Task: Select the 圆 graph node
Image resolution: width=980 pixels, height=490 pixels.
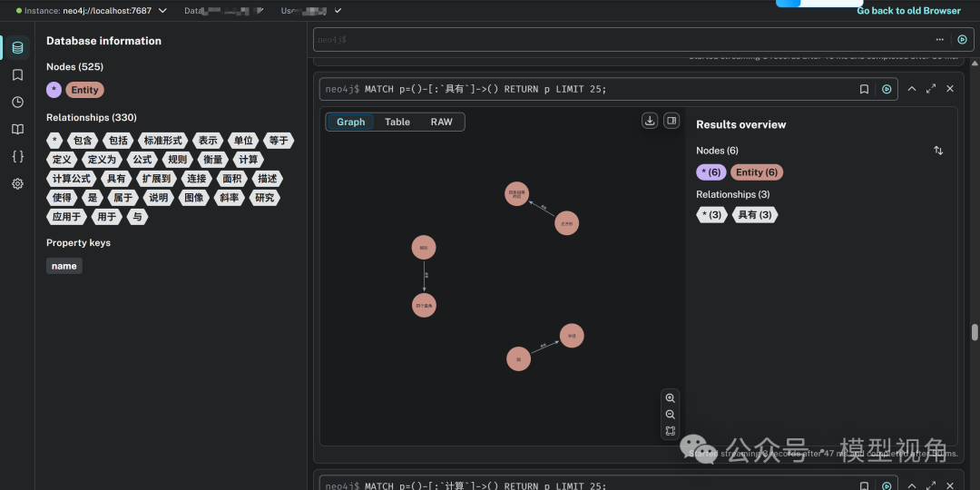Action: click(x=519, y=358)
